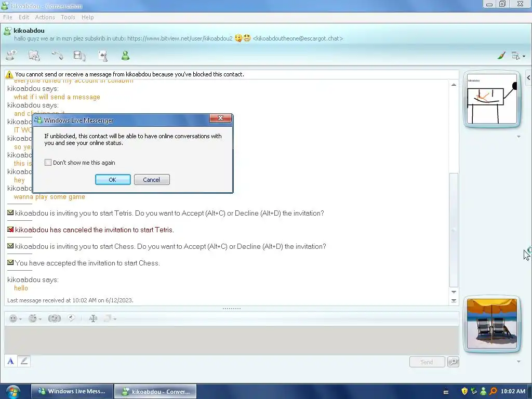This screenshot has width=532, height=399.
Task: Click the taskbar clock showing 10:02 AM
Action: tap(513, 391)
